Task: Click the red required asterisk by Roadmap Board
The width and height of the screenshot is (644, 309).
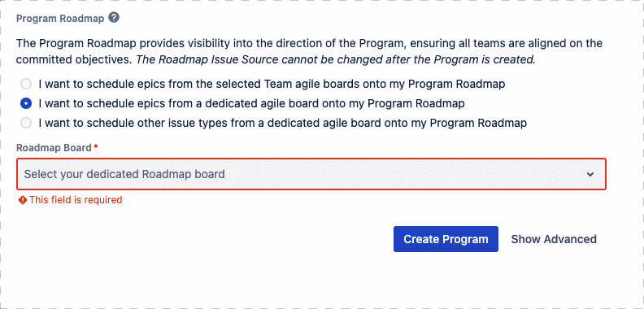Action: [x=96, y=147]
